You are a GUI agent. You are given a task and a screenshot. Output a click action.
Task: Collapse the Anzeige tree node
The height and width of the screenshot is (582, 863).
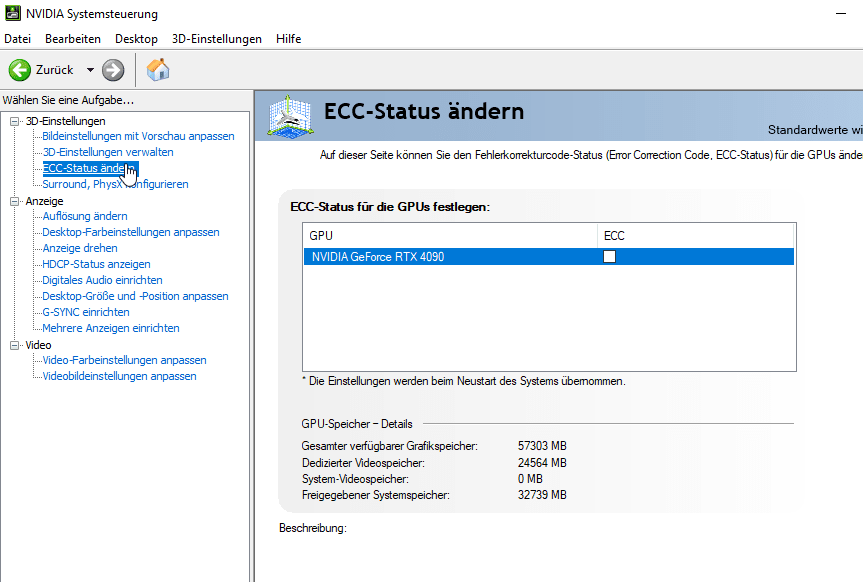pyautogui.click(x=15, y=202)
